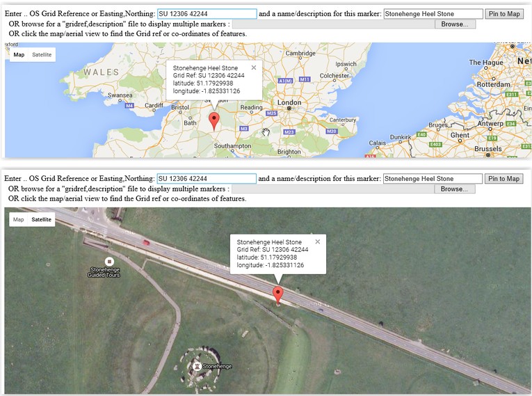
Task: Click the M25 motorway shield
Action: [271, 113]
